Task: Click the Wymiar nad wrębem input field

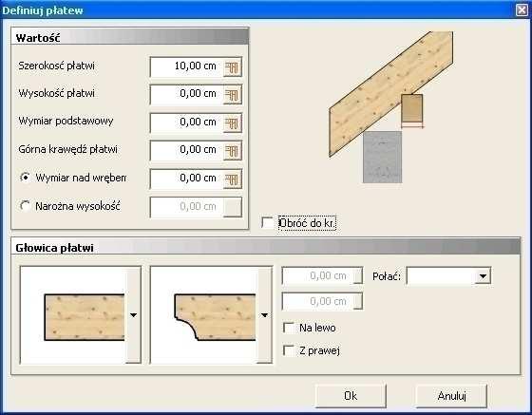Action: click(186, 179)
